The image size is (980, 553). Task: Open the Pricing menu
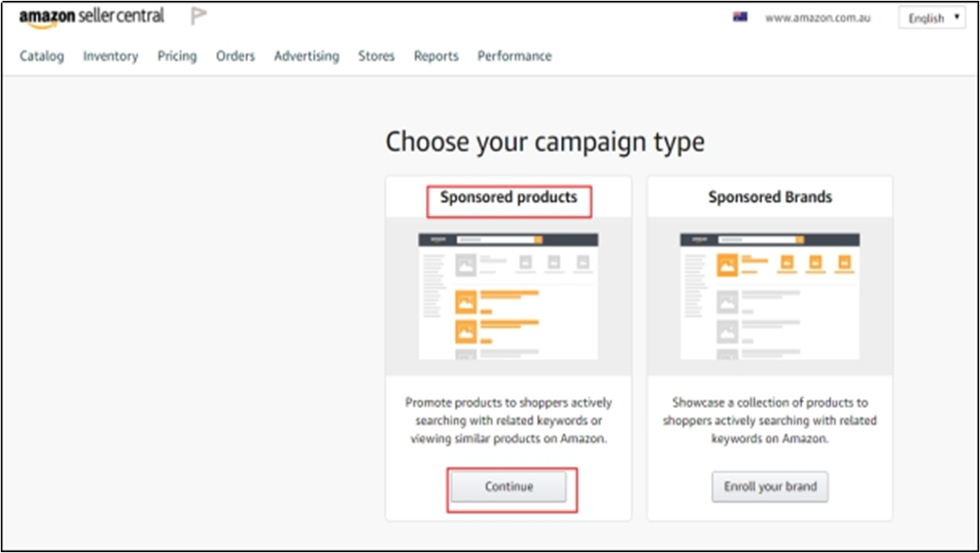[x=177, y=56]
